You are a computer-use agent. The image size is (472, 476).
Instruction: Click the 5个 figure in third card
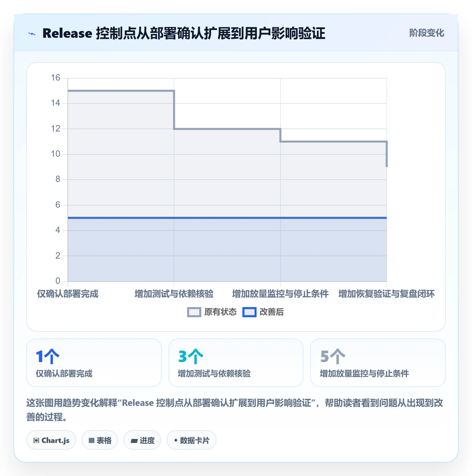(333, 356)
